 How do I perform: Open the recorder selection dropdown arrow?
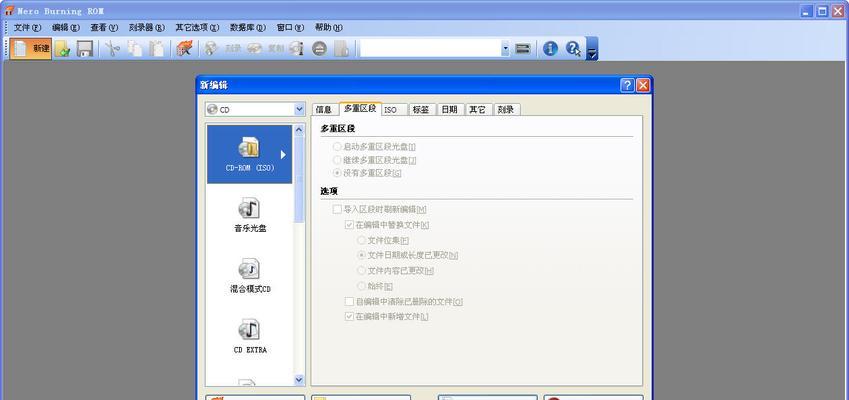(x=505, y=49)
